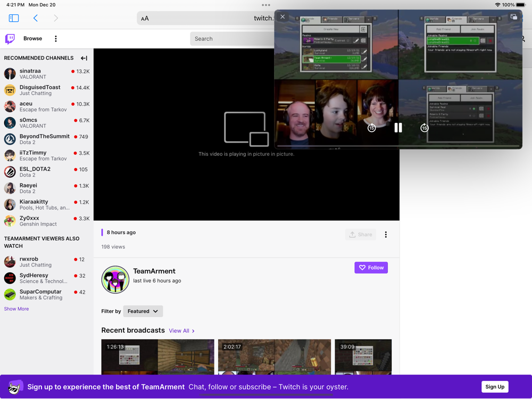The height and width of the screenshot is (399, 532).
Task: Skip back 15 seconds in PiP video
Action: click(x=371, y=128)
